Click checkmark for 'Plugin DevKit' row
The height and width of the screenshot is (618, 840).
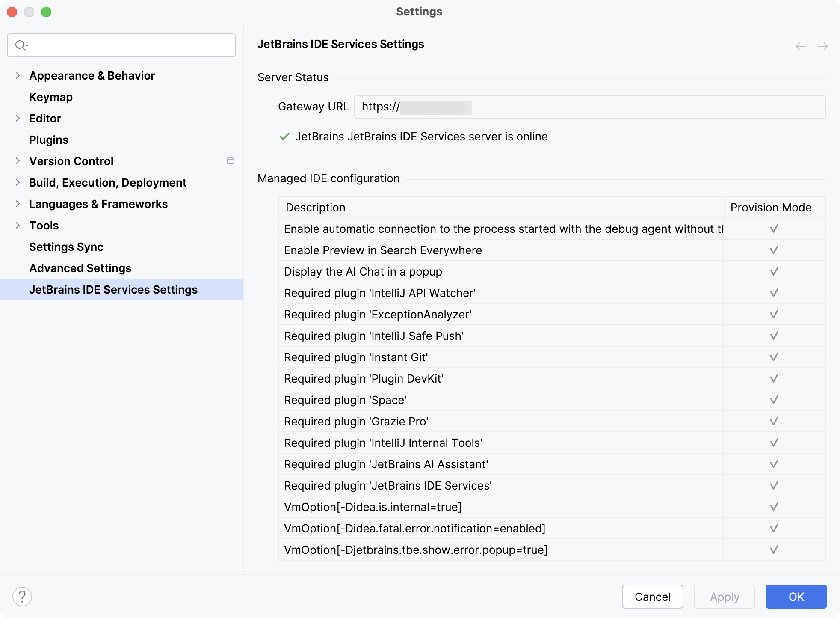(774, 378)
